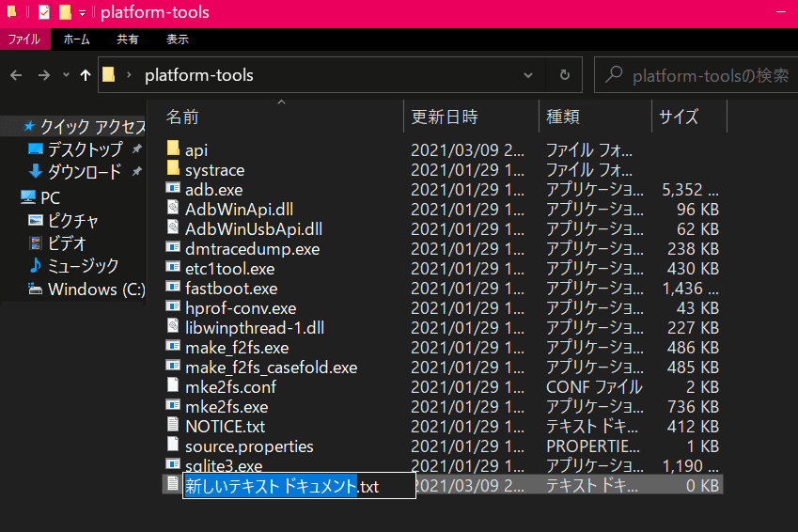The image size is (798, 532).
Task: Refresh the platform-tools folder
Action: [564, 75]
